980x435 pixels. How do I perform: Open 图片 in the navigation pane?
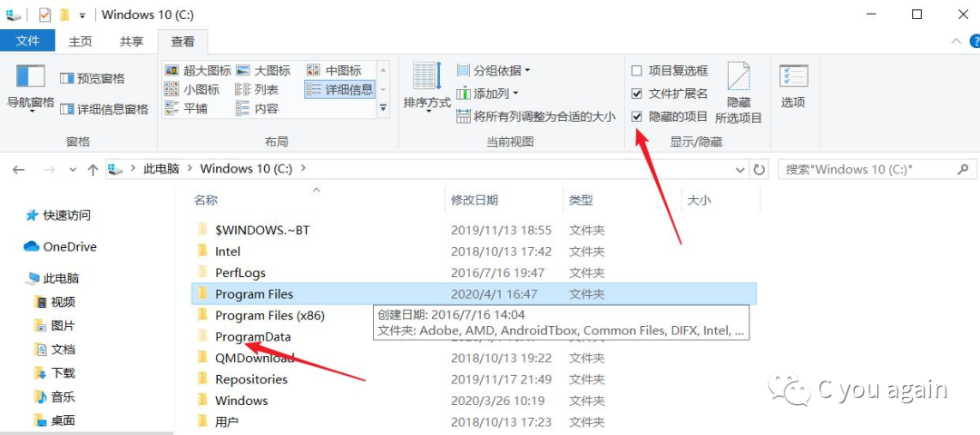click(55, 325)
